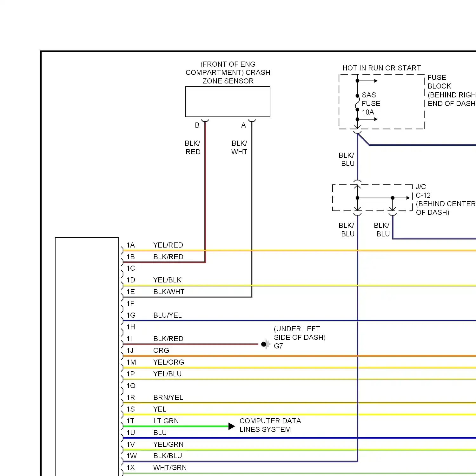Click pin label '1W'

[x=132, y=456]
